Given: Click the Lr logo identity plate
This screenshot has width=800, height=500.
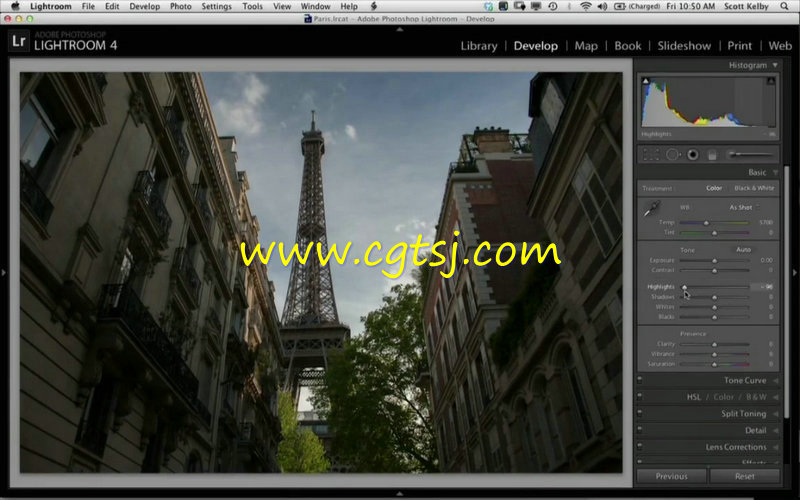Looking at the screenshot, I should 18,41.
